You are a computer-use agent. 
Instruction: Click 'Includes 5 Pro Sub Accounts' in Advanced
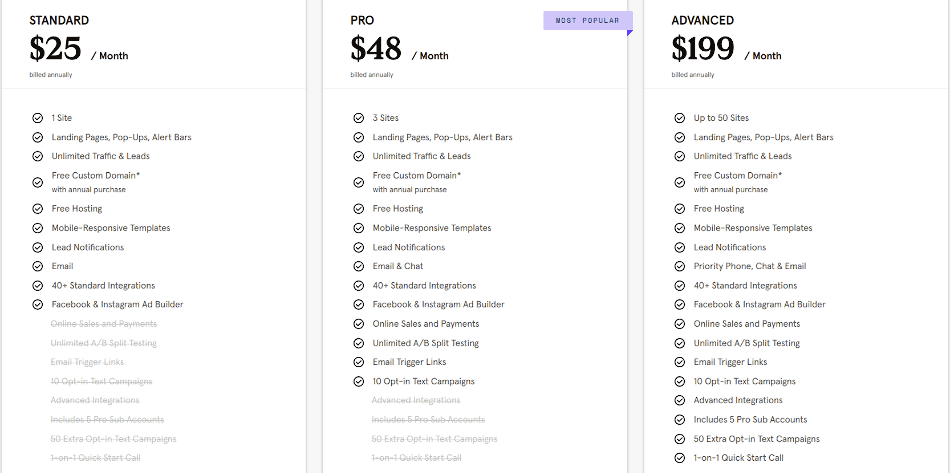[x=750, y=420]
